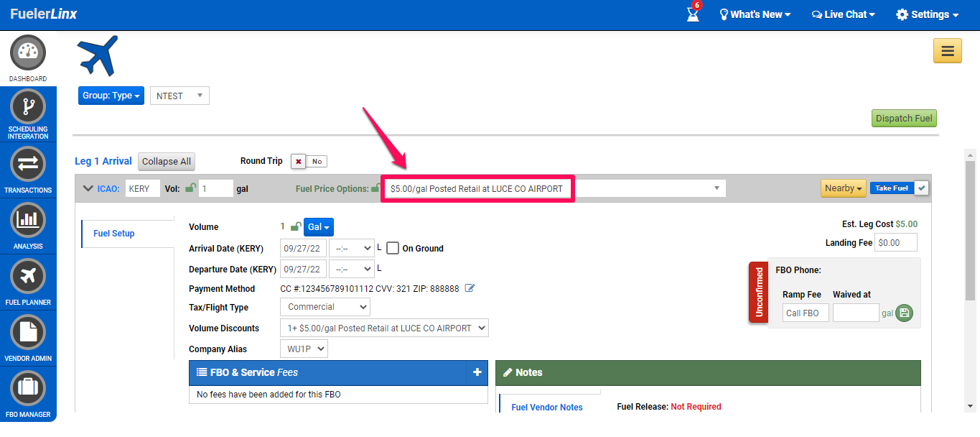Screen dimensions: 980x437
Task: Open the Analysis chart icon
Action: pyautogui.click(x=28, y=220)
